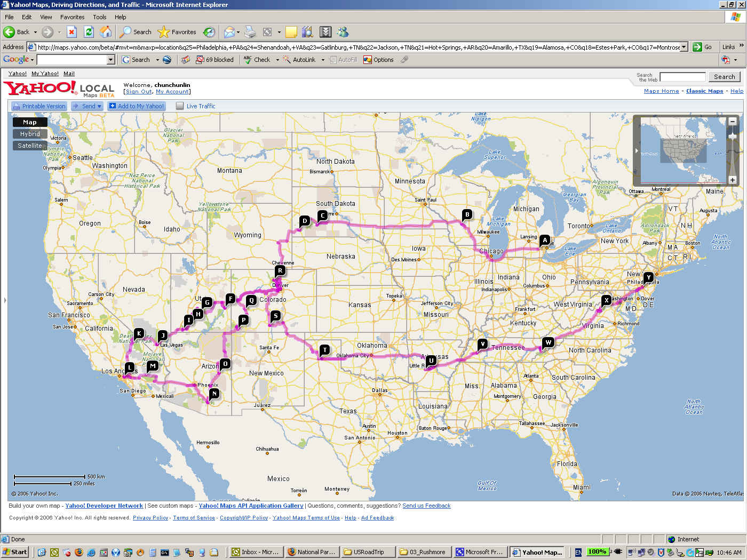Switch to USRoadTrip taskbar window
The width and height of the screenshot is (747, 560).
pyautogui.click(x=368, y=552)
